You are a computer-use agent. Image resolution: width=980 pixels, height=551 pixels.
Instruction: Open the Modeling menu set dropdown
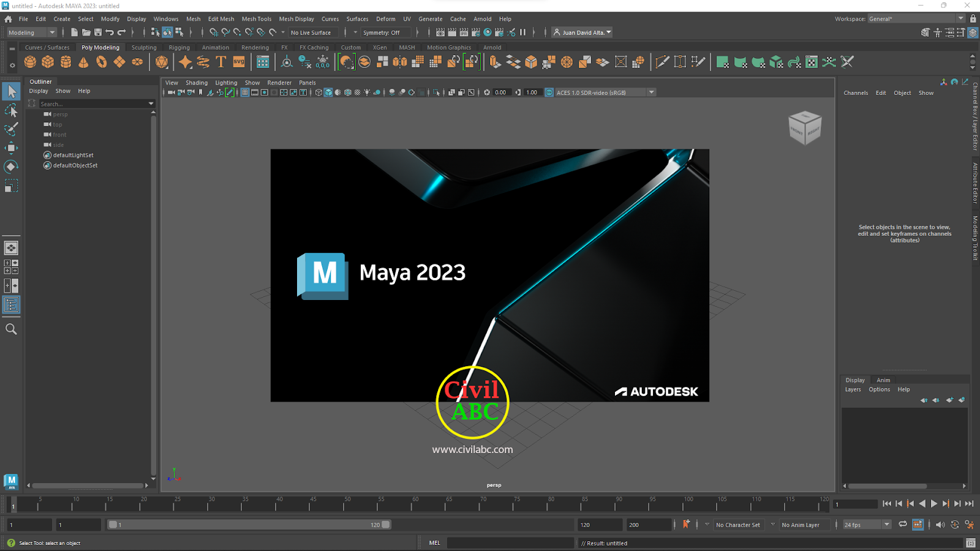coord(32,32)
